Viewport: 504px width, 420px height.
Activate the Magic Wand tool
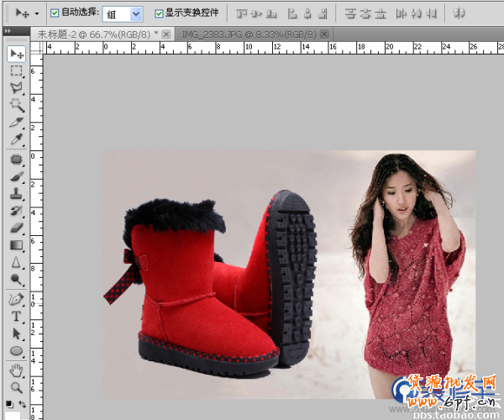16,105
